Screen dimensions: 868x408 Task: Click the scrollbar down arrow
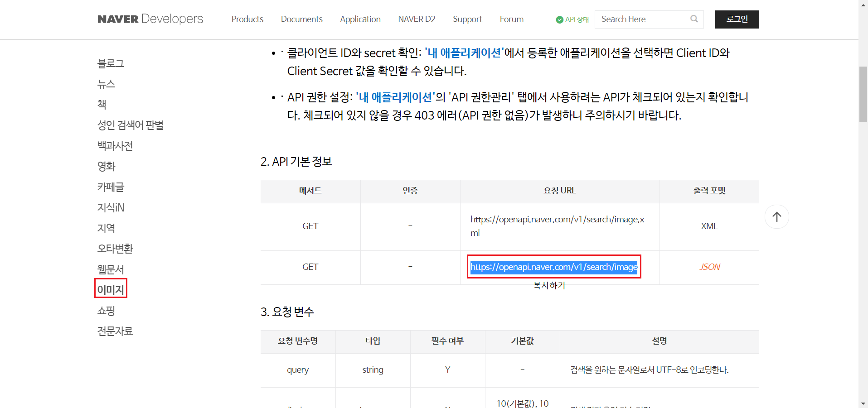pyautogui.click(x=863, y=403)
